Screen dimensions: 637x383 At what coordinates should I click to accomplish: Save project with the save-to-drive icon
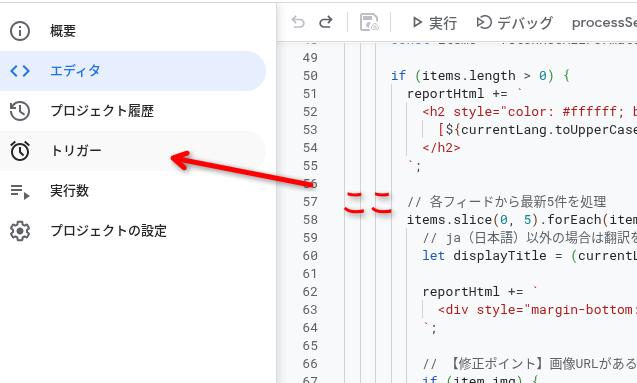[x=369, y=22]
